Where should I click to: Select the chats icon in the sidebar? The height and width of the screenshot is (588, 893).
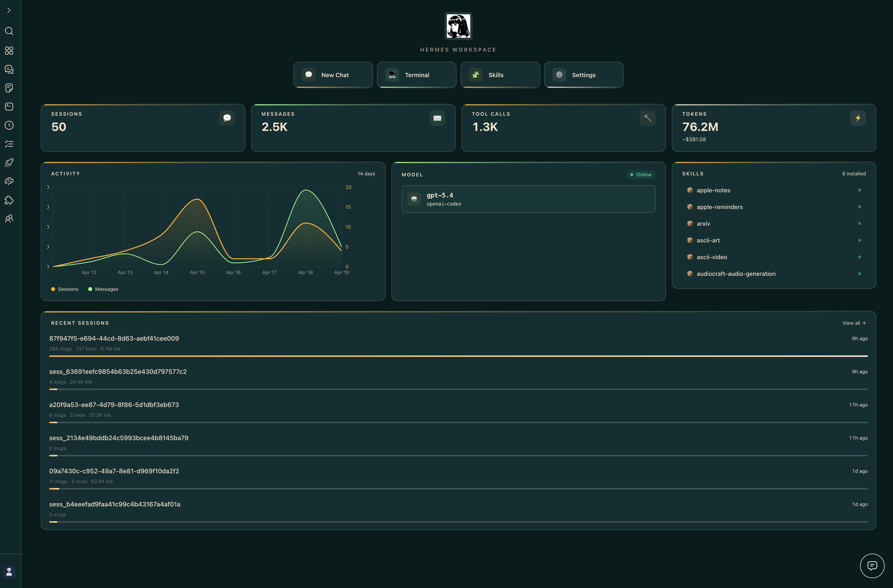(9, 69)
